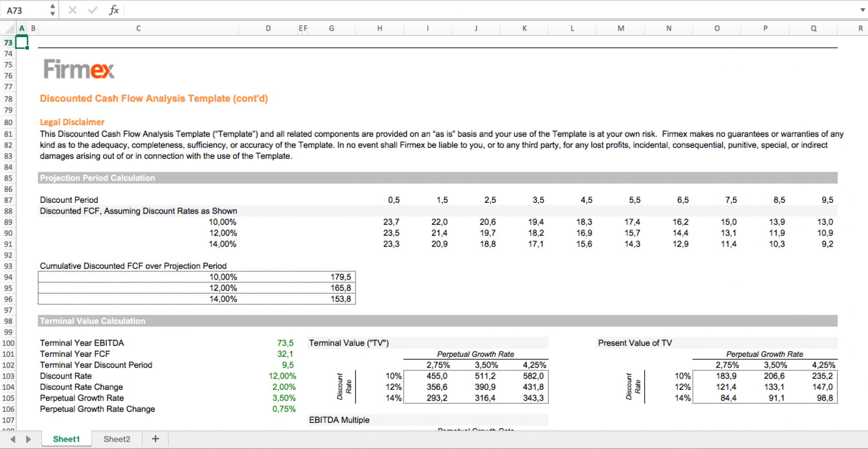Click the 'Terminal Value ("TV")' label

[349, 343]
